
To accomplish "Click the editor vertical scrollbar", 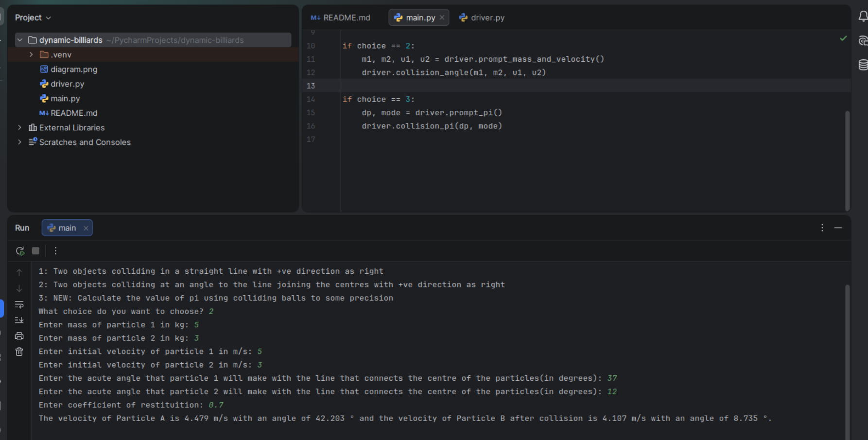I will tap(847, 160).
